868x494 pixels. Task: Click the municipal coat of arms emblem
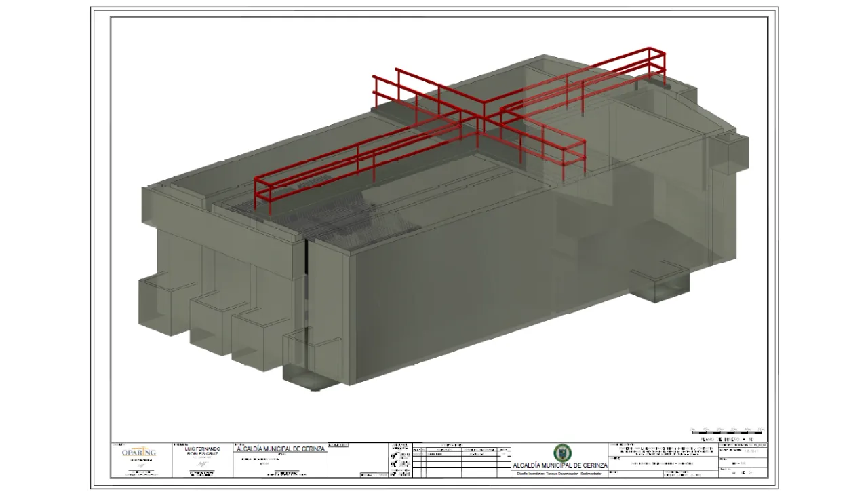pos(561,453)
